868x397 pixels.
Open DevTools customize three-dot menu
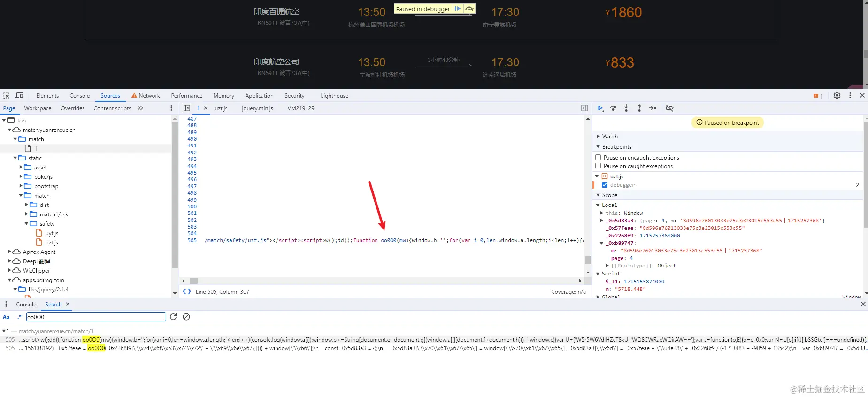tap(850, 95)
